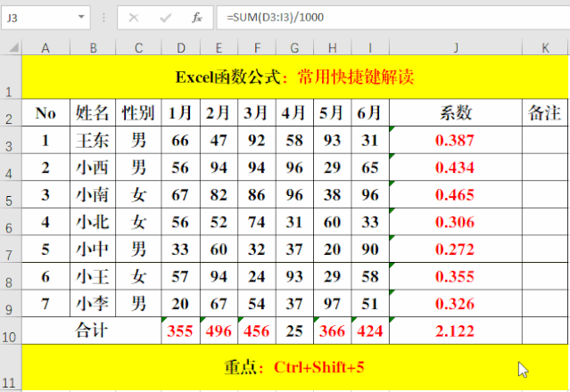570x392 pixels.
Task: Select the total cell 2.122
Action: click(456, 331)
